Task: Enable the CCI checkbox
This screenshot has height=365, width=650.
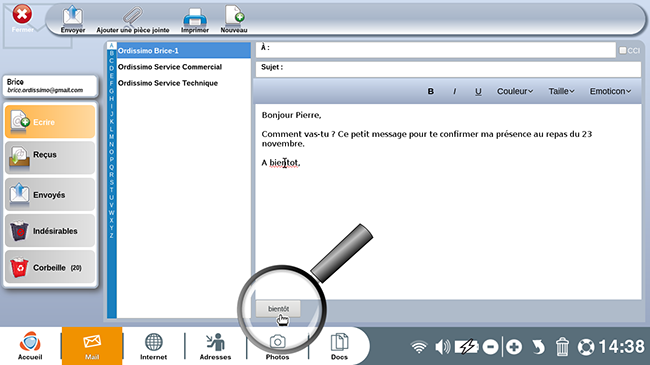Action: click(623, 51)
